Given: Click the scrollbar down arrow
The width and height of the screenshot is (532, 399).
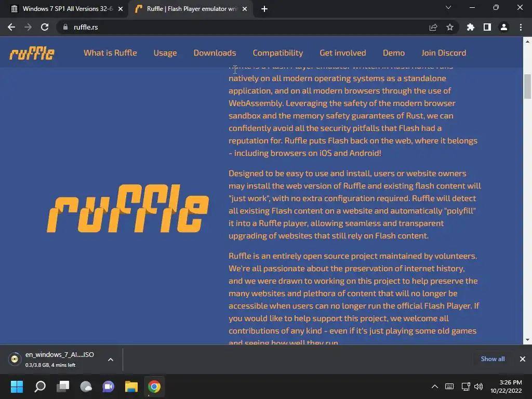Looking at the screenshot, I should (x=527, y=340).
